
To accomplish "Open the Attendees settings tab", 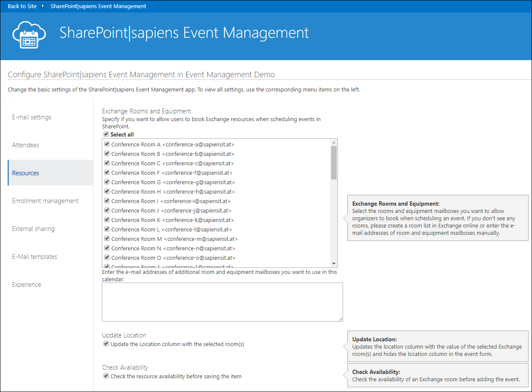I will [x=26, y=145].
